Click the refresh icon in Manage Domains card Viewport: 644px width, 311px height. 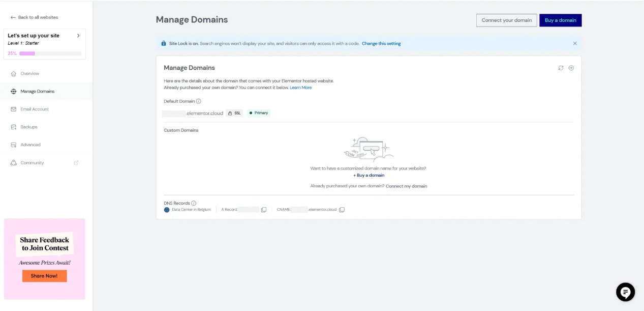click(561, 68)
